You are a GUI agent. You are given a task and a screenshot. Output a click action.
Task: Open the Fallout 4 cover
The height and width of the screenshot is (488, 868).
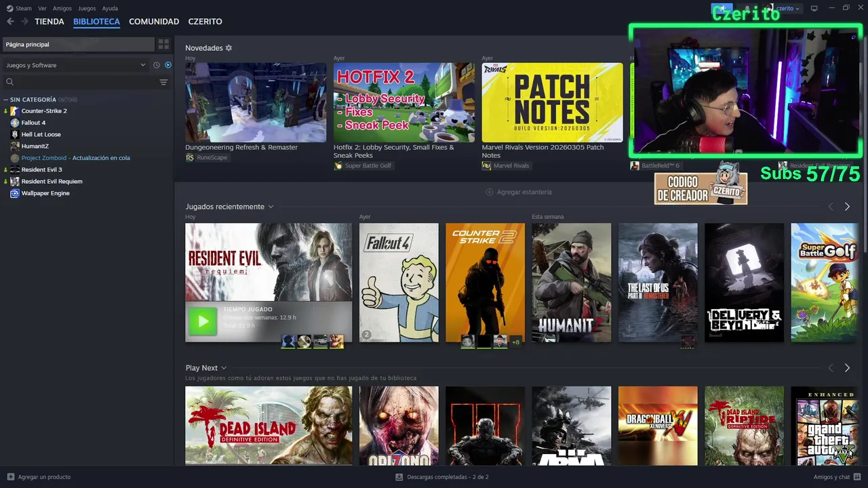click(x=399, y=283)
